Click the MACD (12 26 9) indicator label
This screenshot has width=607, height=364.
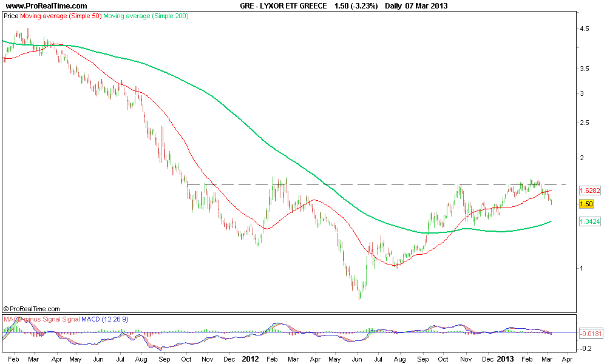(x=105, y=320)
